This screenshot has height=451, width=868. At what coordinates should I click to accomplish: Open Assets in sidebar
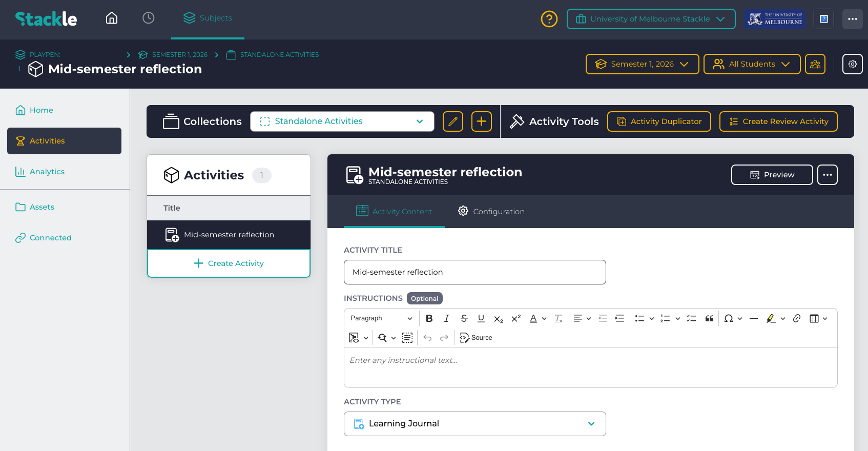point(64,207)
